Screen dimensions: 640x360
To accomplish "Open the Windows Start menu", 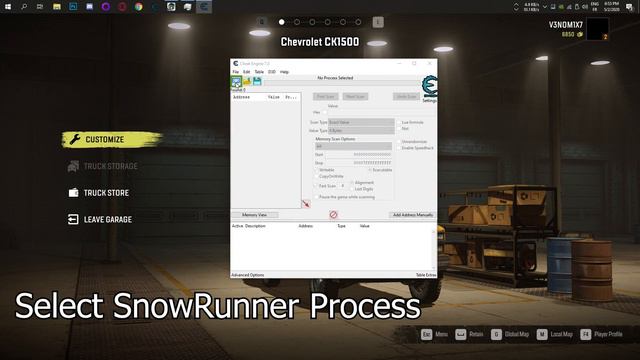I will click(8, 7).
